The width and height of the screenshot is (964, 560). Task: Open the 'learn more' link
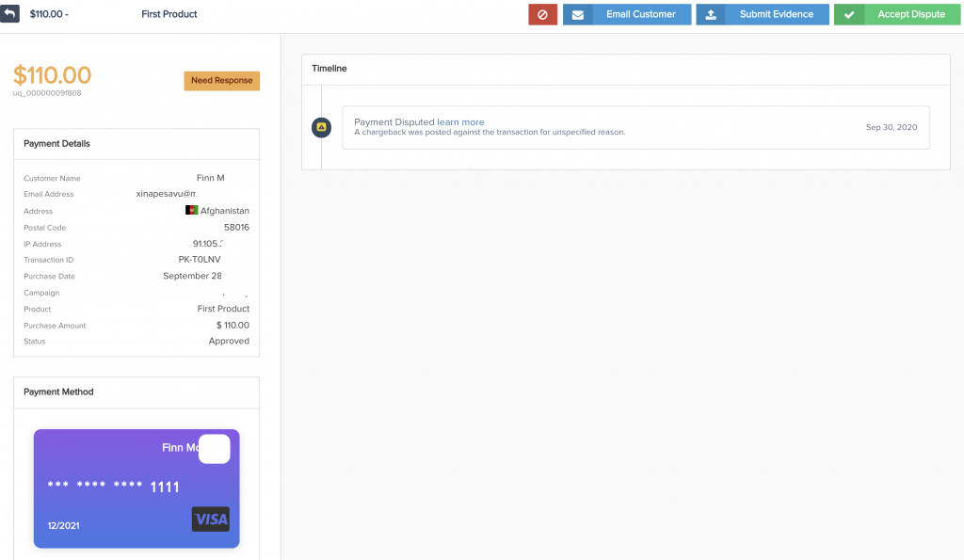[x=460, y=122]
